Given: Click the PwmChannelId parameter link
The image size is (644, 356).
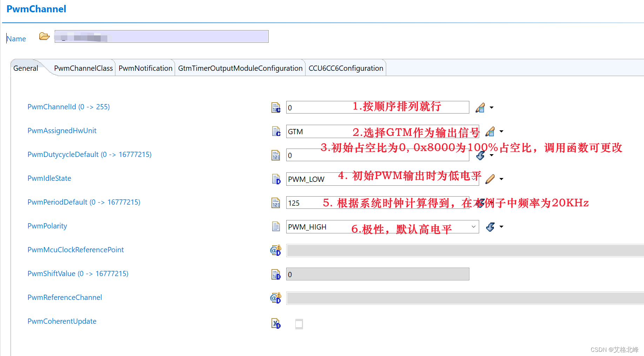Looking at the screenshot, I should point(68,107).
